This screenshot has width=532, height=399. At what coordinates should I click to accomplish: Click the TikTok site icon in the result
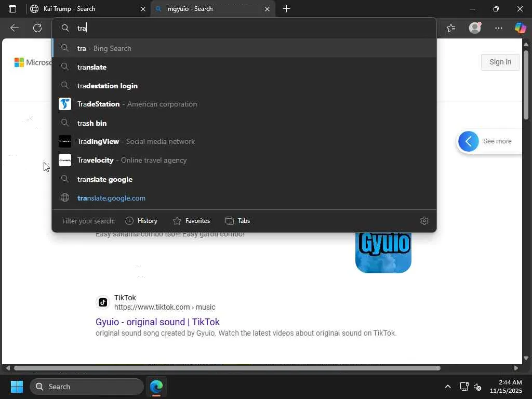[x=103, y=302]
